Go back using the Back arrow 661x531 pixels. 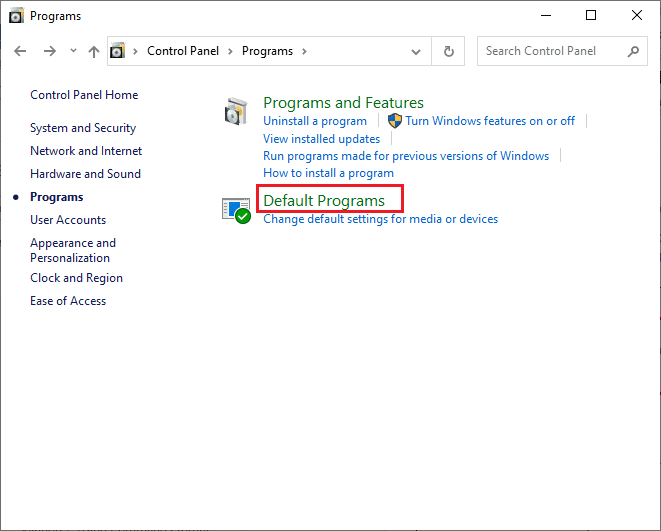pyautogui.click(x=20, y=51)
